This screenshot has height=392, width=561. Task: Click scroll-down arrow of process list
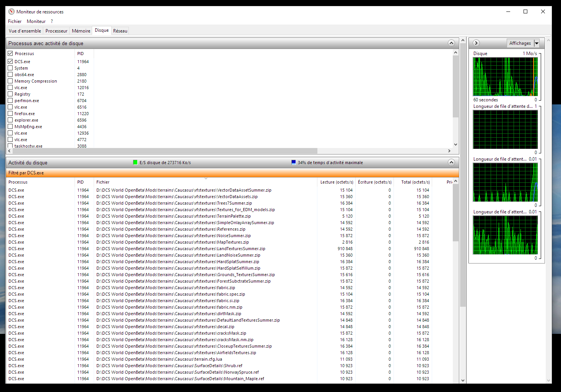[x=455, y=145]
